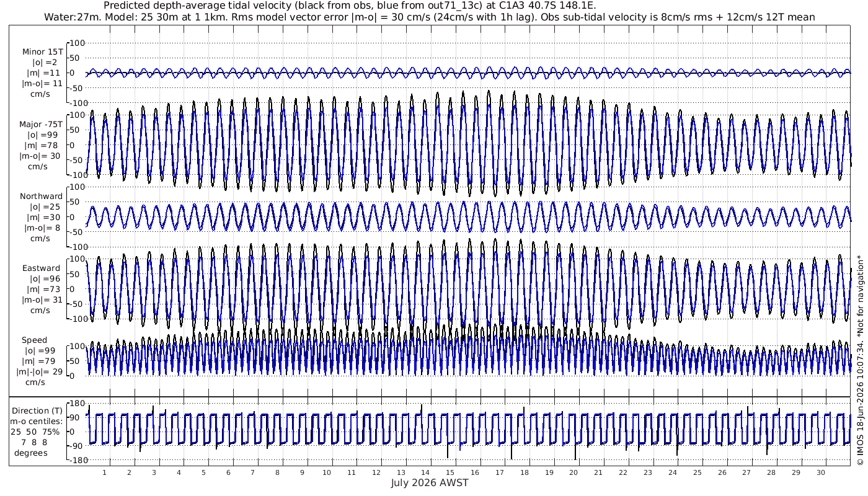Viewport: 868px width, 496px height.
Task: Click the '180' tick on Direction axis
Action: point(77,404)
